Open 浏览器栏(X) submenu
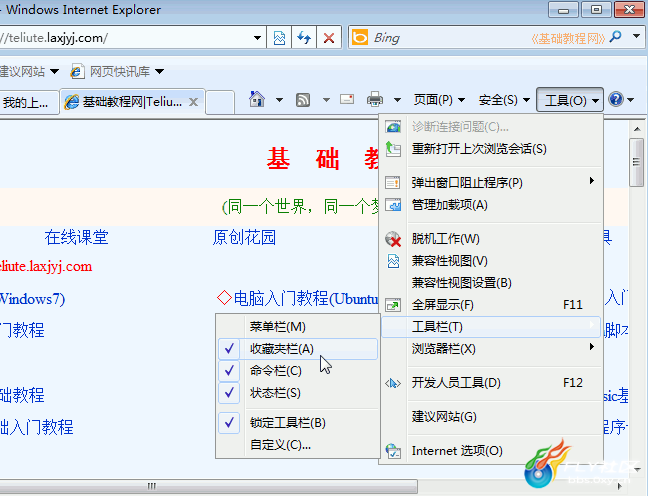Image resolution: width=648 pixels, height=496 pixels. [491, 348]
